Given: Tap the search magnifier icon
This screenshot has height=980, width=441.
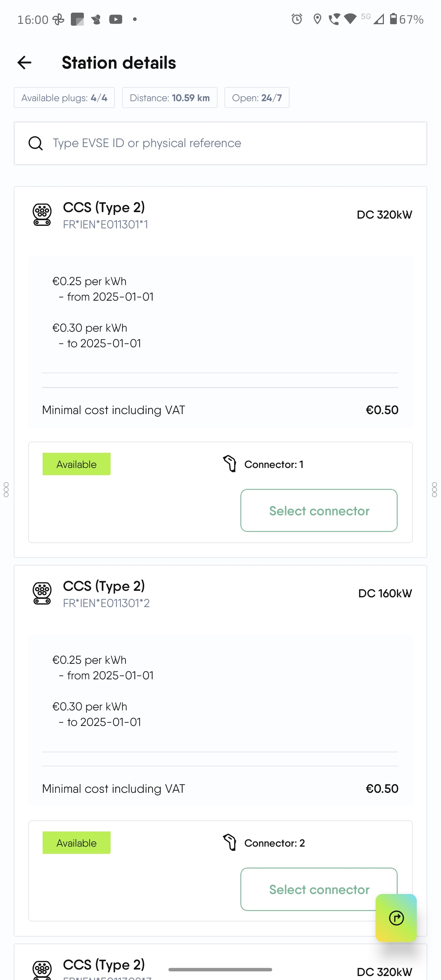Looking at the screenshot, I should [x=35, y=143].
